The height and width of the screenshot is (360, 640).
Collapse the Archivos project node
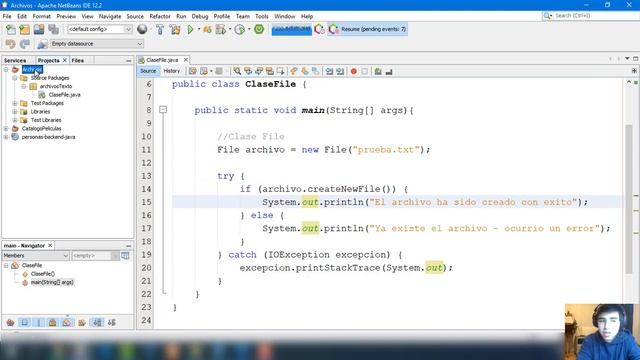pyautogui.click(x=6, y=69)
